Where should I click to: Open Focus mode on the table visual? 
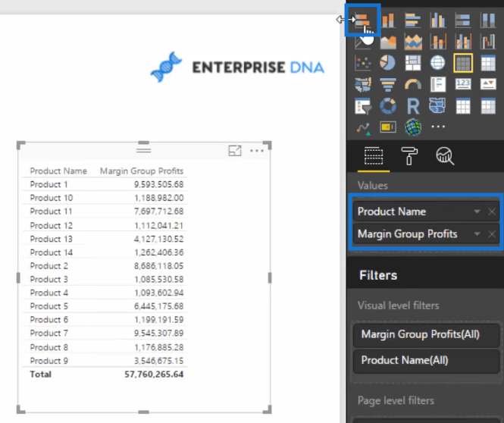pyautogui.click(x=235, y=151)
